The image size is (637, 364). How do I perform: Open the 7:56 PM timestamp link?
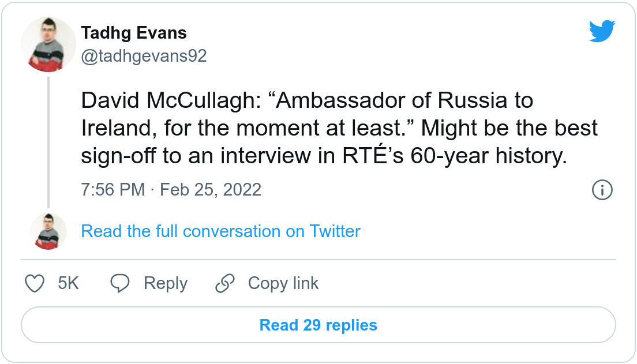(113, 190)
